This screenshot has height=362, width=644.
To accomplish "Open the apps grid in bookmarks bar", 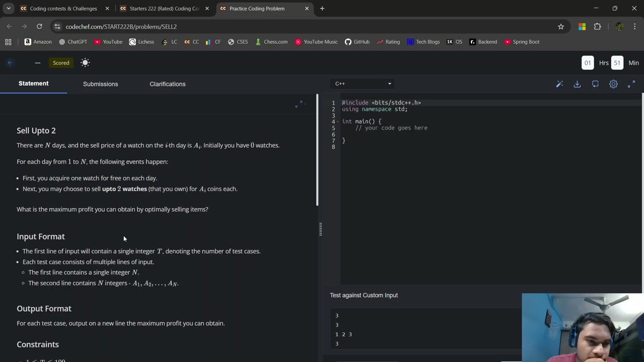I will point(8,42).
